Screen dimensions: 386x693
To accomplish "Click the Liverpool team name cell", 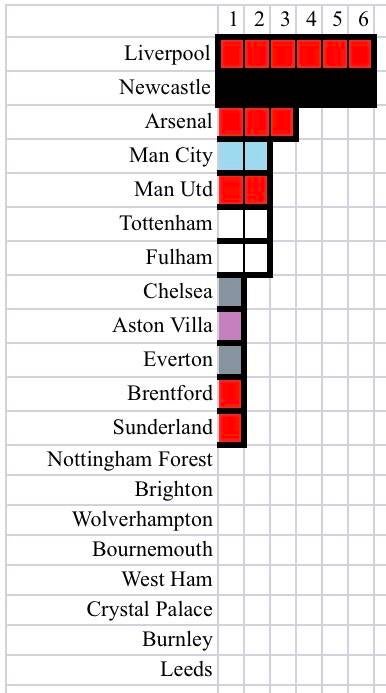I will tap(112, 53).
